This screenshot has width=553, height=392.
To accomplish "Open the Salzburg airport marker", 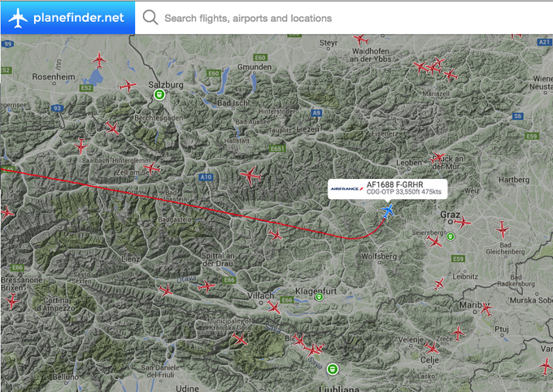I will click(159, 94).
